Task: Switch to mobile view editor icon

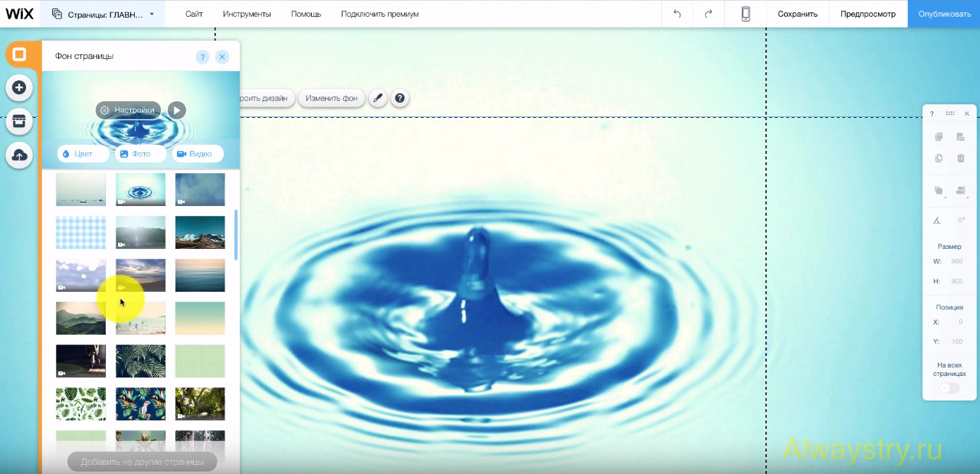Action: [x=746, y=14]
